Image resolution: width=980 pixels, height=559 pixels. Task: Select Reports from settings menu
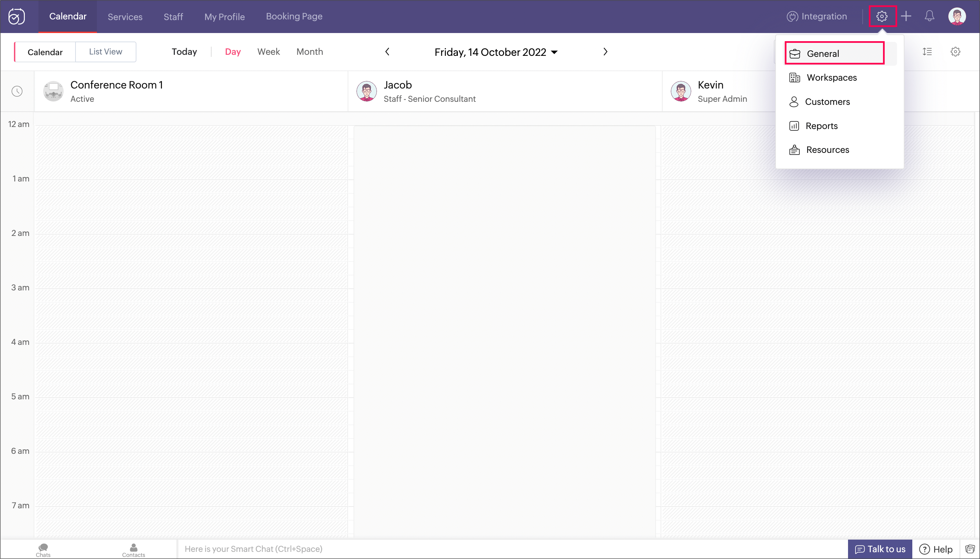click(x=813, y=126)
